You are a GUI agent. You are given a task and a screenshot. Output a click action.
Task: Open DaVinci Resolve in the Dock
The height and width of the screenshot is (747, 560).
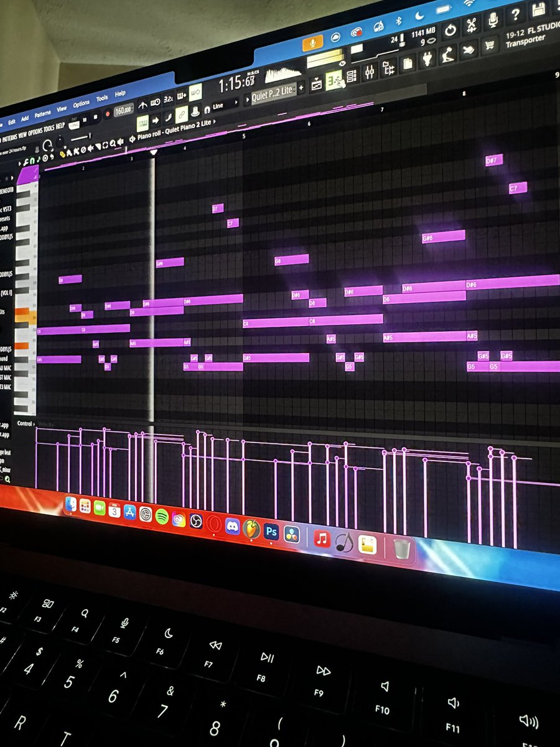[x=291, y=535]
